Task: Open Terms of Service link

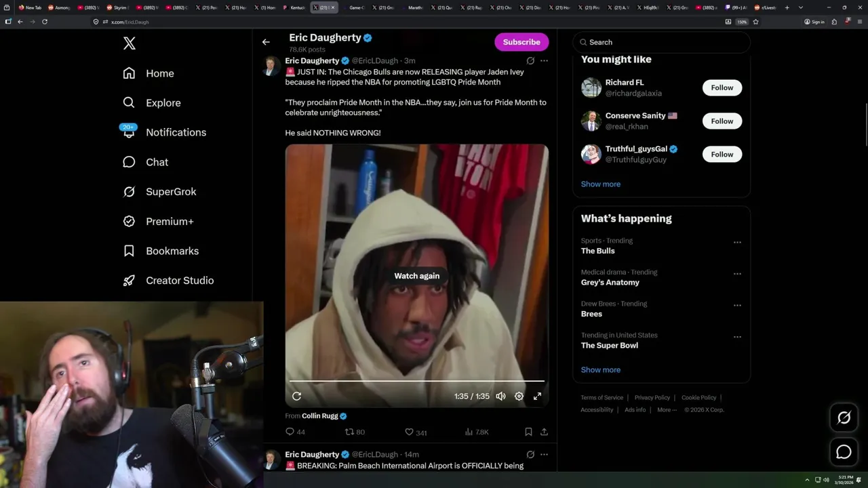Action: tap(601, 398)
